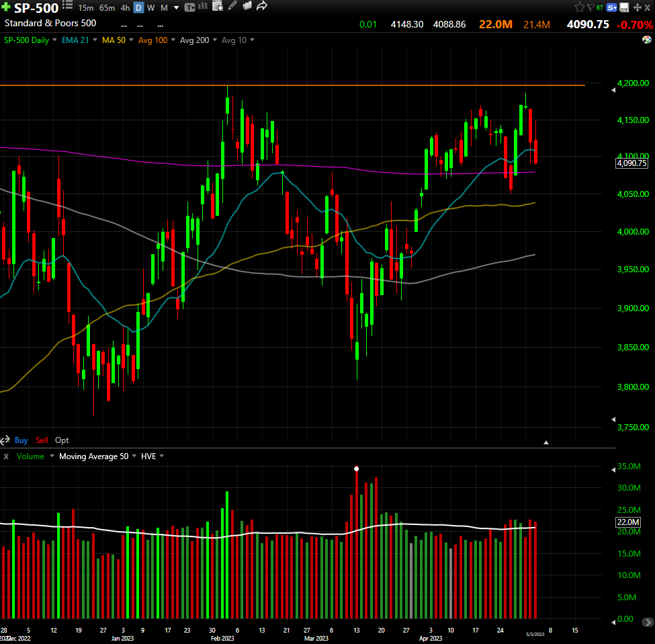Click the -0.70% percent change value
This screenshot has width=655, height=644.
[635, 25]
